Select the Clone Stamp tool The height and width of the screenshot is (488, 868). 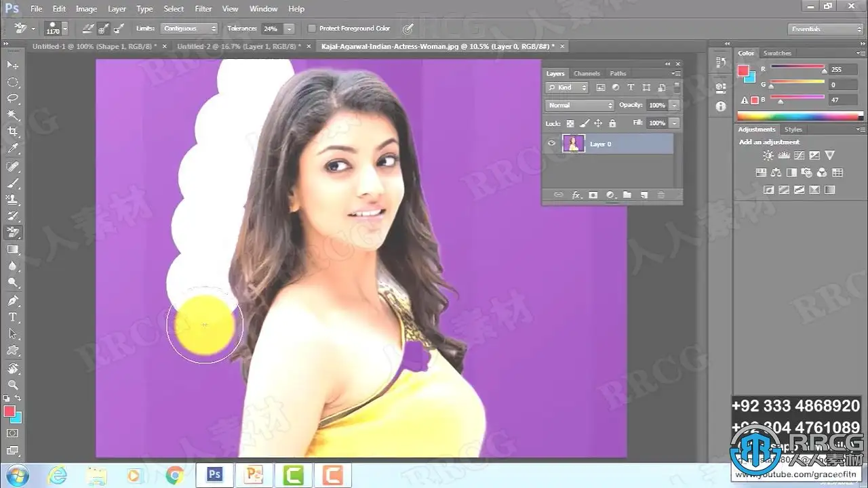(12, 199)
